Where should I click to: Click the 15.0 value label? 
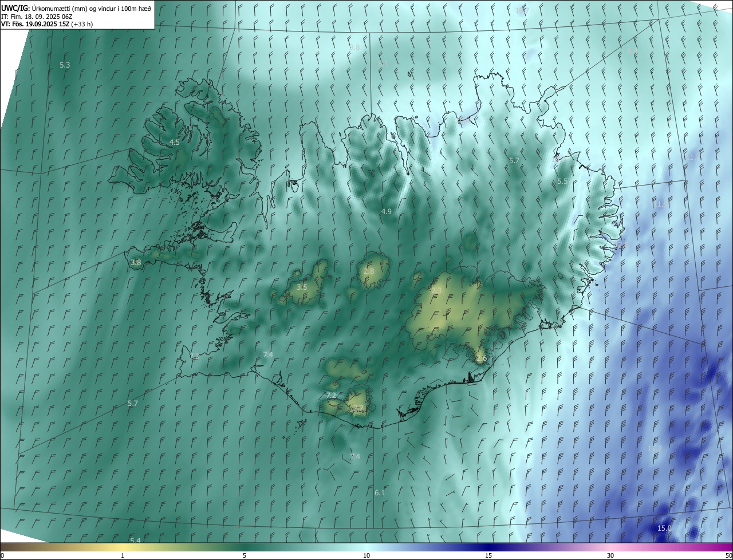tap(664, 528)
